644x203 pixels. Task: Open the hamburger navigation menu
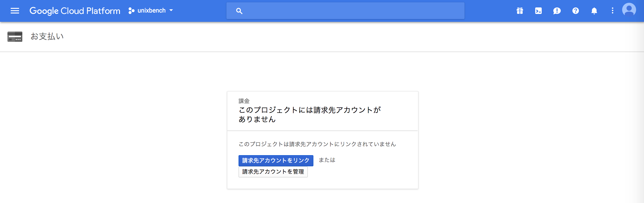(x=15, y=11)
